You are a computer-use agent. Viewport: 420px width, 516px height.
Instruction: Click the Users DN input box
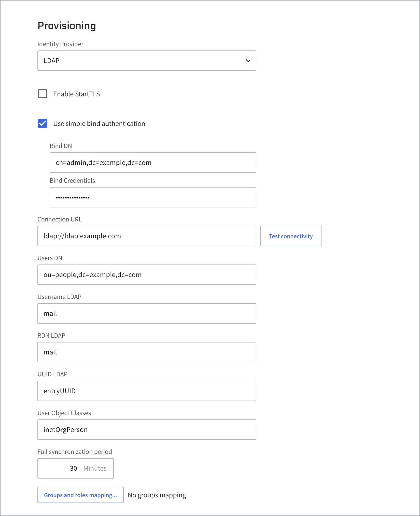click(147, 275)
